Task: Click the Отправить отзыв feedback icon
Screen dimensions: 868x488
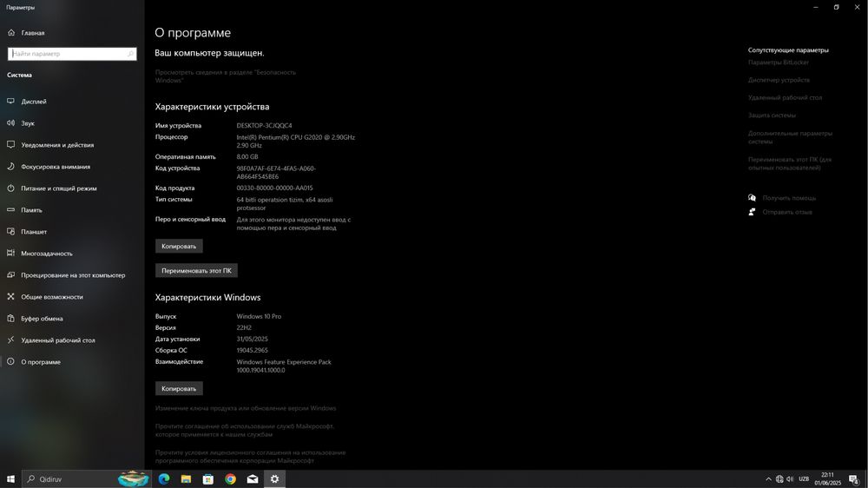Action: coord(752,212)
